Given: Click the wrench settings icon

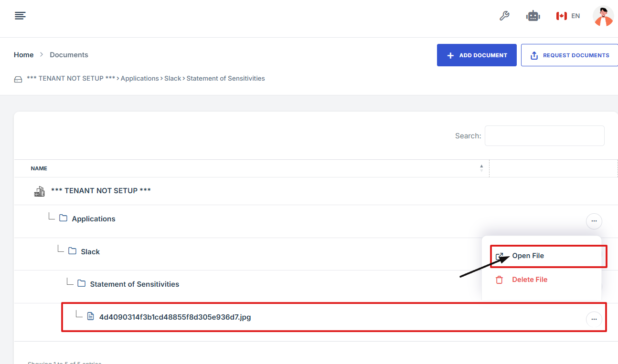Looking at the screenshot, I should (x=504, y=16).
